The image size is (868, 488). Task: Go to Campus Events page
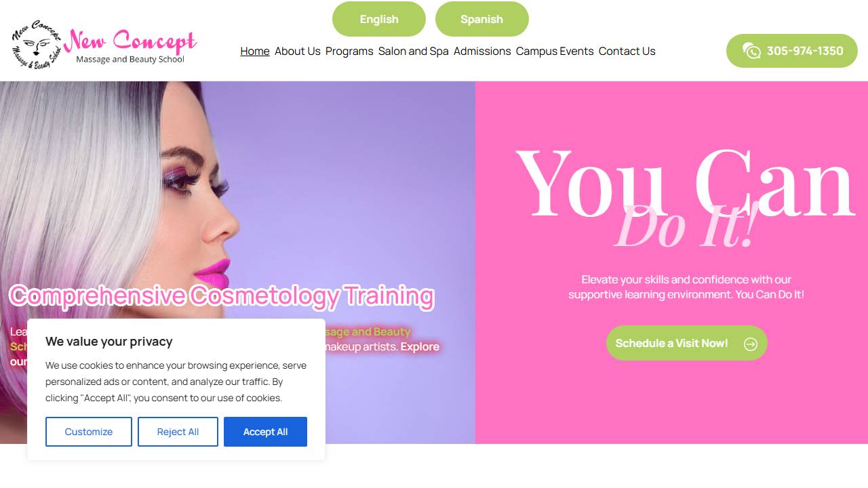pyautogui.click(x=555, y=52)
